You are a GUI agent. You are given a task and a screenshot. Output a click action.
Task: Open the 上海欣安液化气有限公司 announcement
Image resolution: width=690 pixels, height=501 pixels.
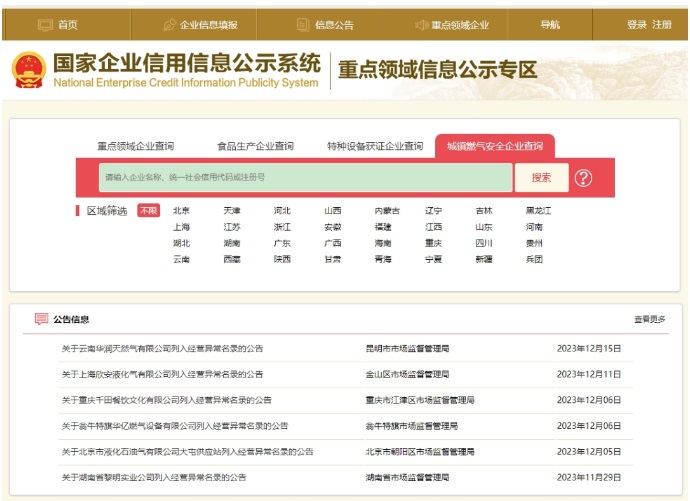[162, 374]
